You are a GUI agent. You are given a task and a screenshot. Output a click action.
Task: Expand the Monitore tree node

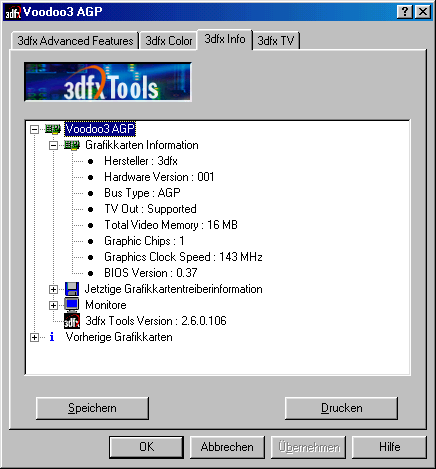click(53, 305)
